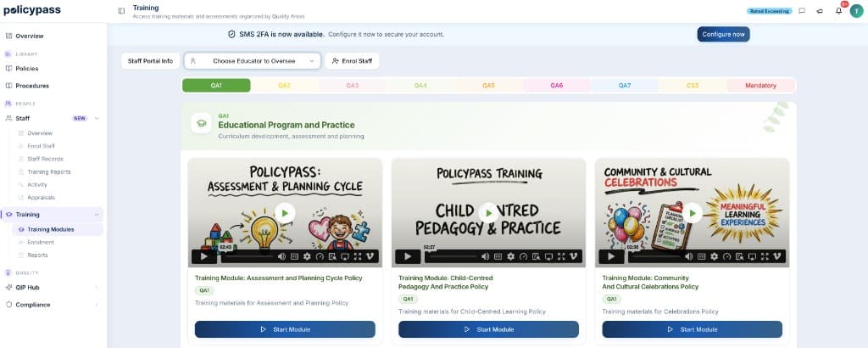
Task: Expand the QIP Hub section chevron
Action: 97,288
